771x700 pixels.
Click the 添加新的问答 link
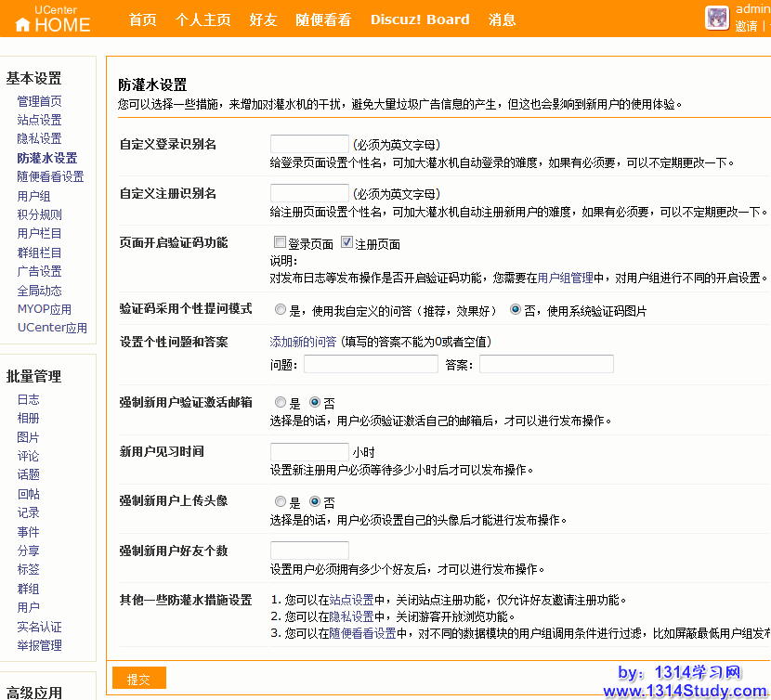[303, 342]
